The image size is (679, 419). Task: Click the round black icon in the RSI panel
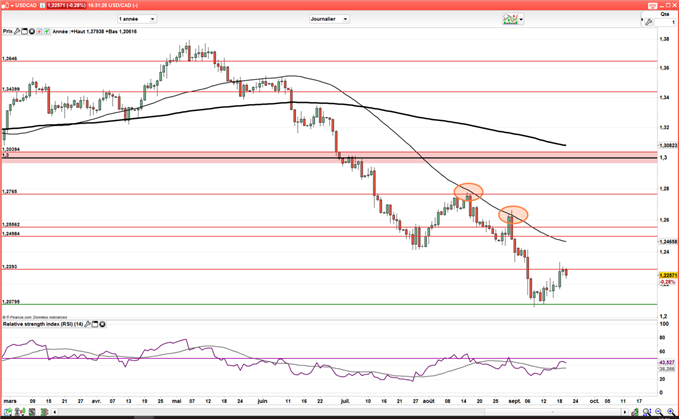[102, 324]
